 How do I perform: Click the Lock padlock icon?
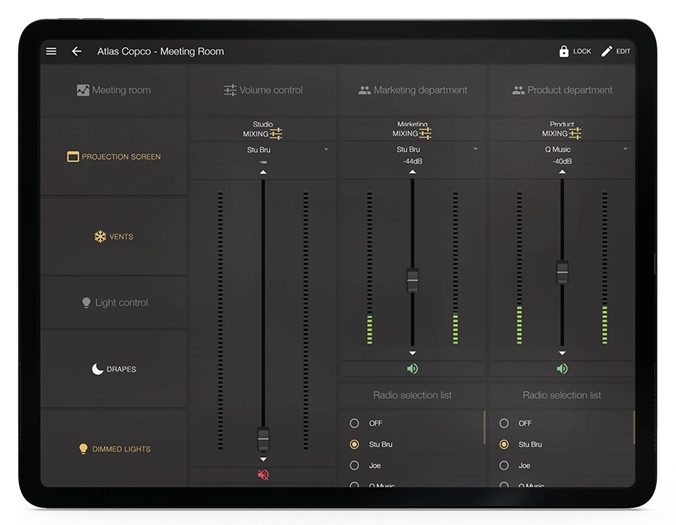coord(564,51)
